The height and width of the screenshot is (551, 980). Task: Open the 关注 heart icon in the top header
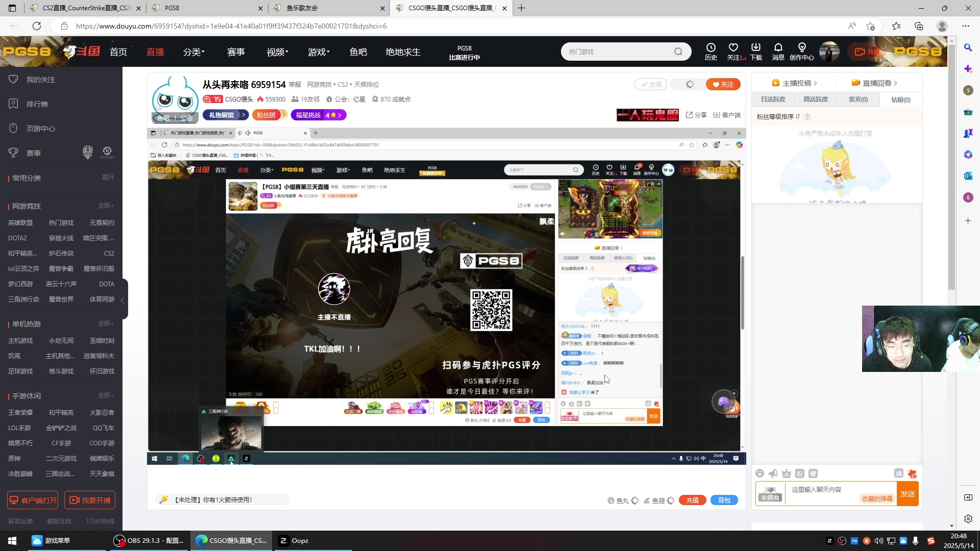coord(733,52)
